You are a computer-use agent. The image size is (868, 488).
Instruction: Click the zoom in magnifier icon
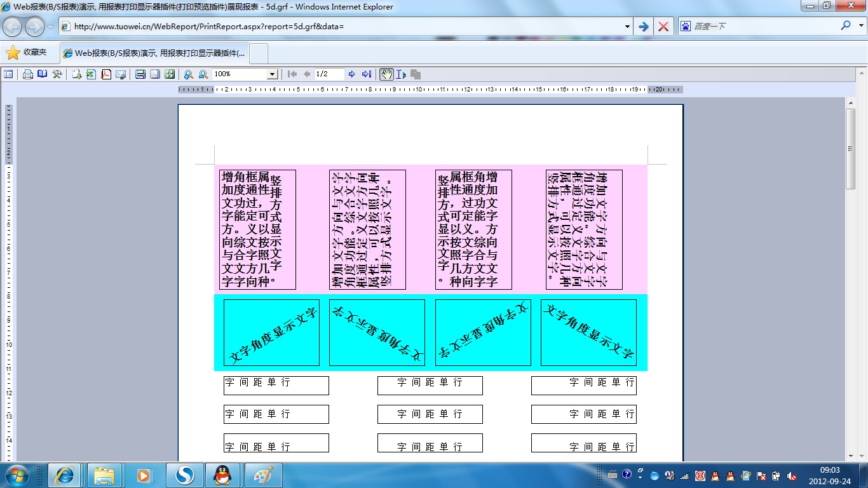[189, 74]
